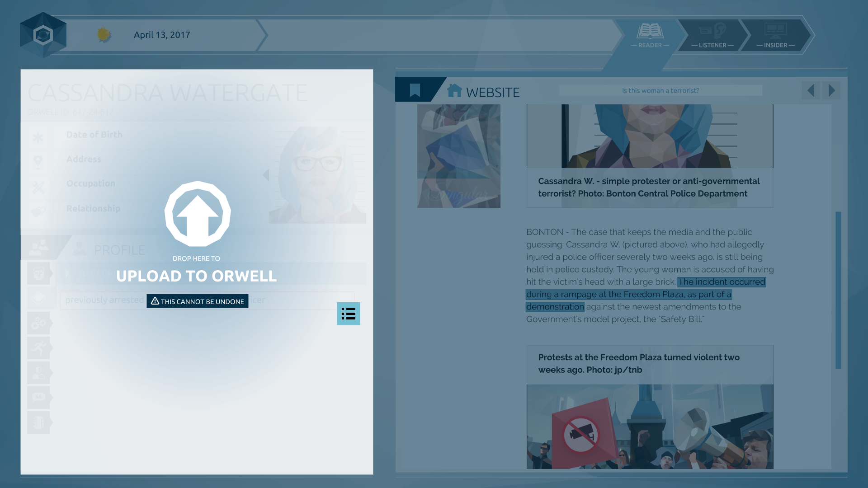Click the Orwell hexagon logo
The width and height of the screenshot is (868, 488).
43,35
